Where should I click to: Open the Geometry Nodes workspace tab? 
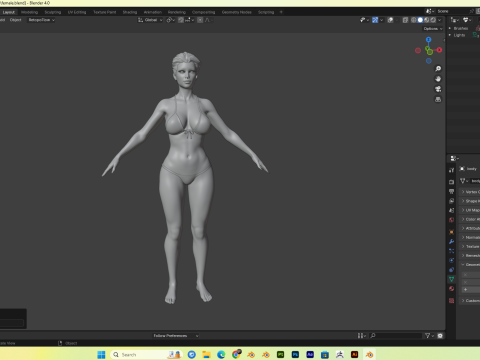pyautogui.click(x=237, y=12)
